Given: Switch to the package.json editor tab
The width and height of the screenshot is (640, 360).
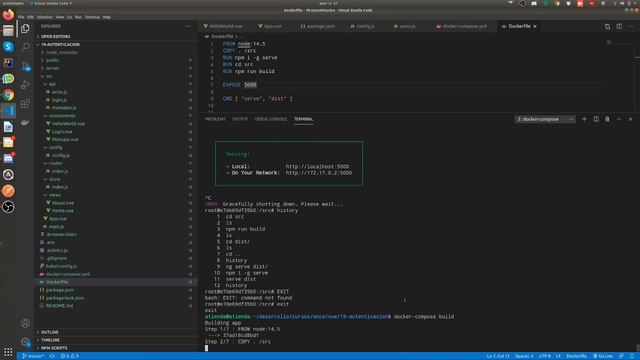Looking at the screenshot, I should pos(320,26).
